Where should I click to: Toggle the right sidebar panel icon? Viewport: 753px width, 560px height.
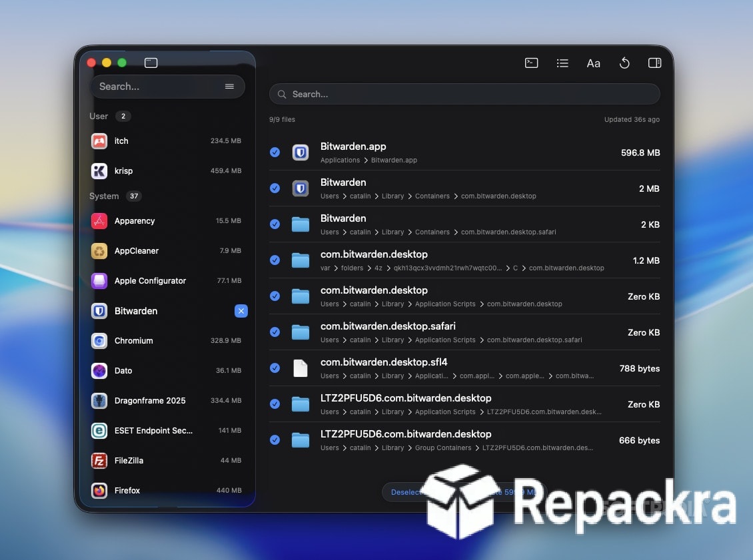(654, 63)
